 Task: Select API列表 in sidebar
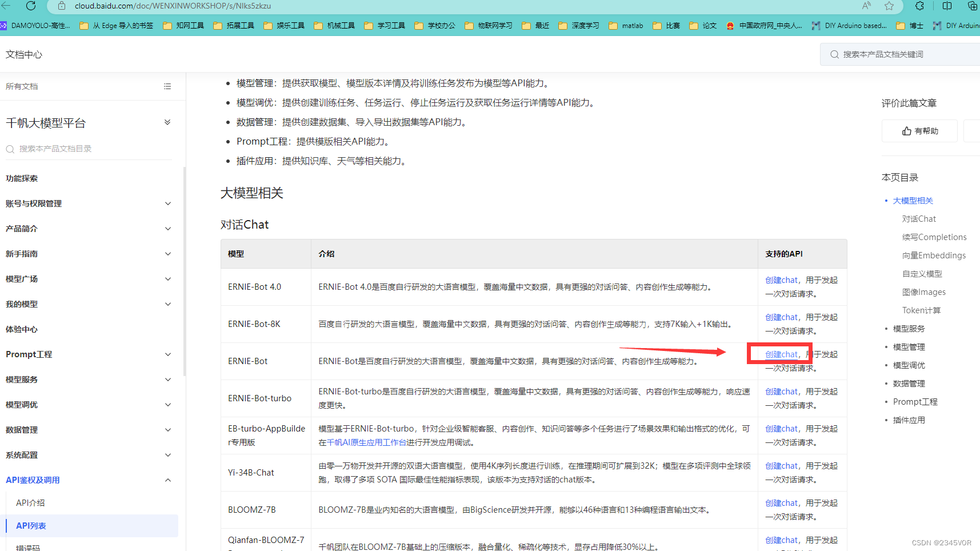[x=91, y=526]
